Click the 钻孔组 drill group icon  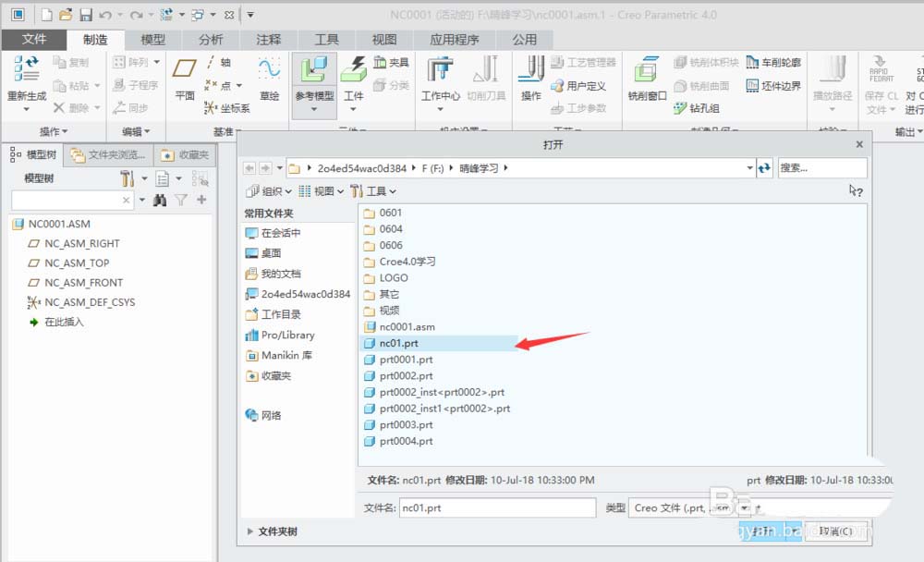[x=697, y=108]
